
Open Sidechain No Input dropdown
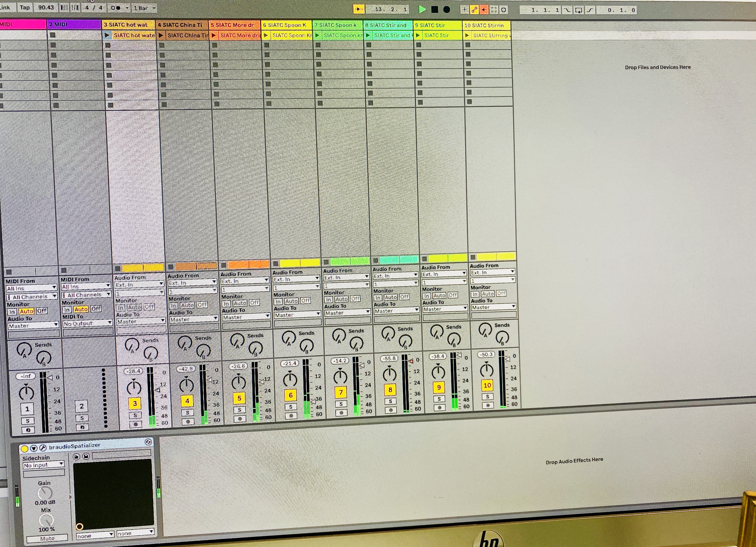point(43,465)
